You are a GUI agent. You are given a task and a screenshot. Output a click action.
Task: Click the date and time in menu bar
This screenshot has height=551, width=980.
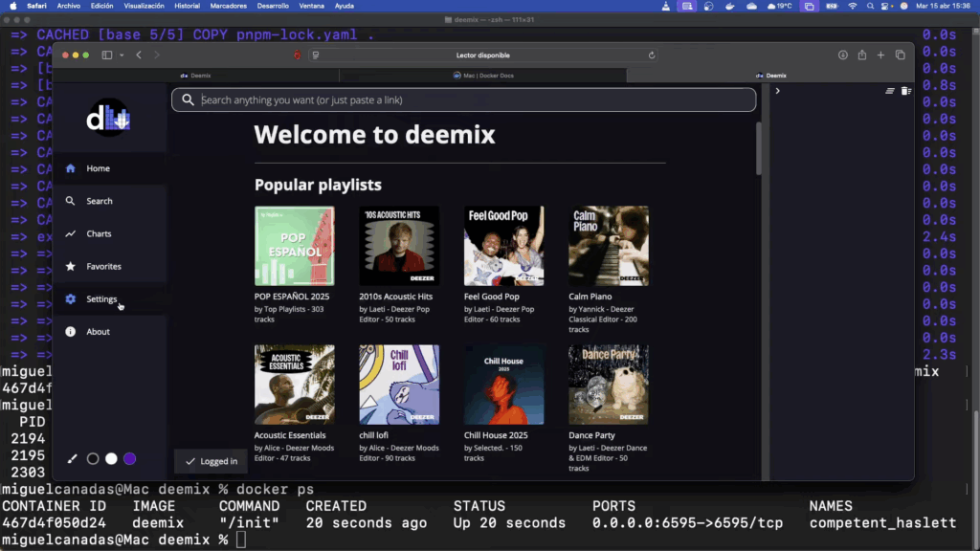pyautogui.click(x=943, y=6)
